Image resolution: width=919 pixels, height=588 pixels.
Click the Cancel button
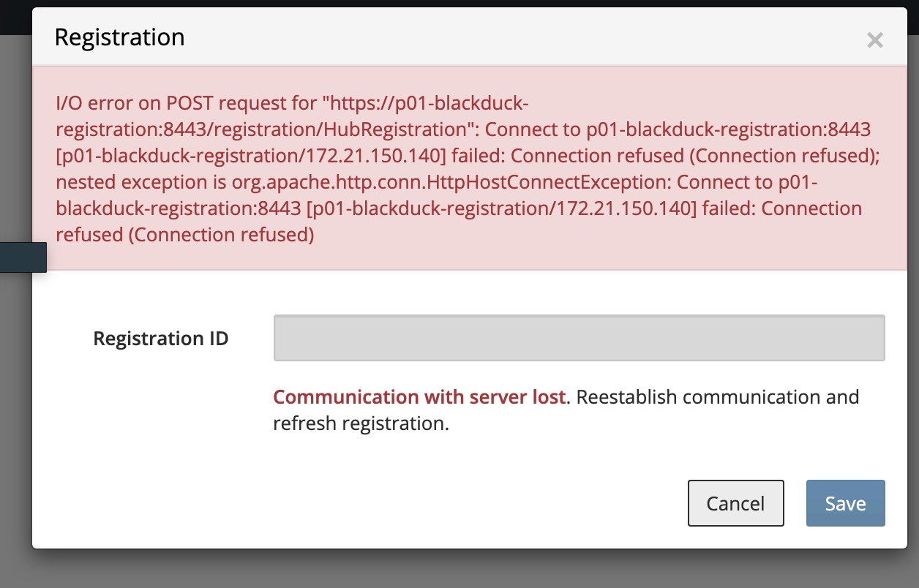pyautogui.click(x=735, y=503)
